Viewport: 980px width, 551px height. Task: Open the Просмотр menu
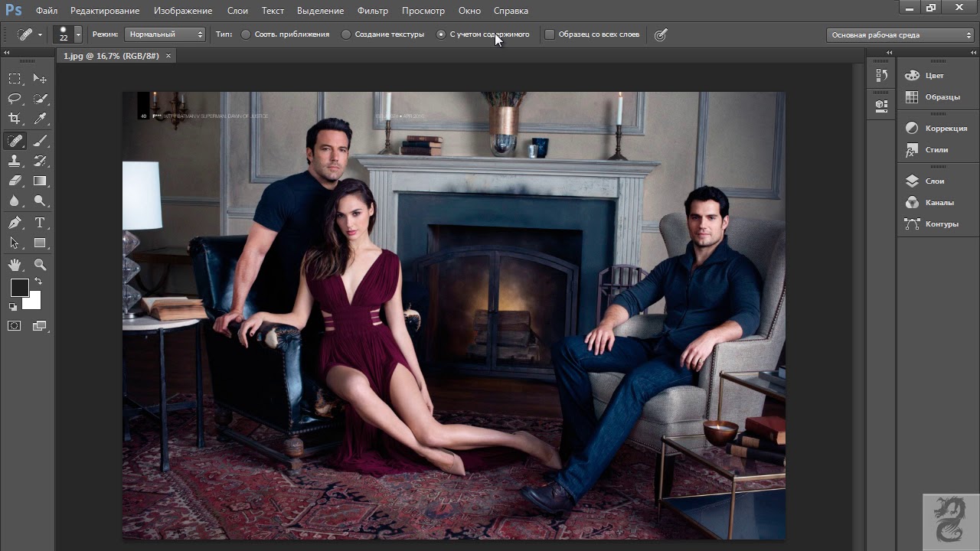point(423,11)
